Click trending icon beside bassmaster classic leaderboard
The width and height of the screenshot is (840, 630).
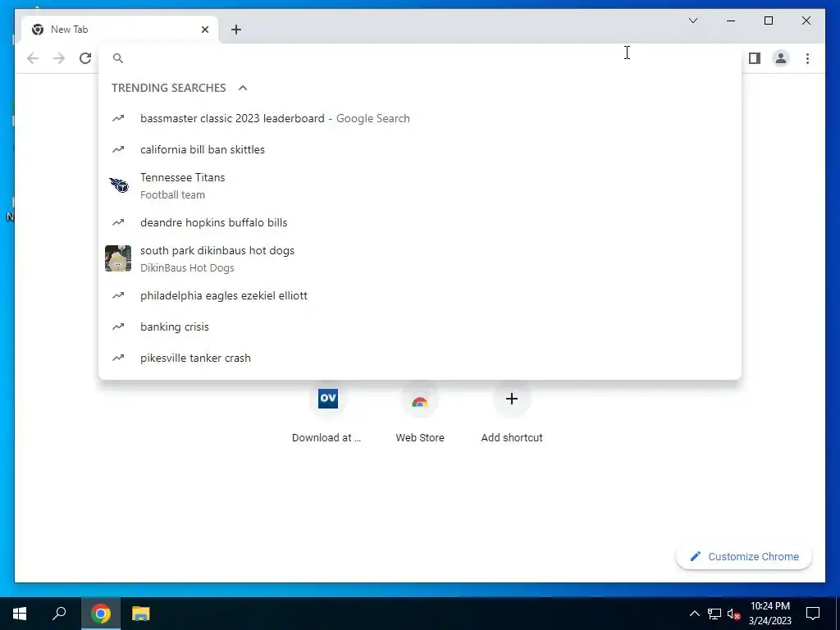(118, 118)
